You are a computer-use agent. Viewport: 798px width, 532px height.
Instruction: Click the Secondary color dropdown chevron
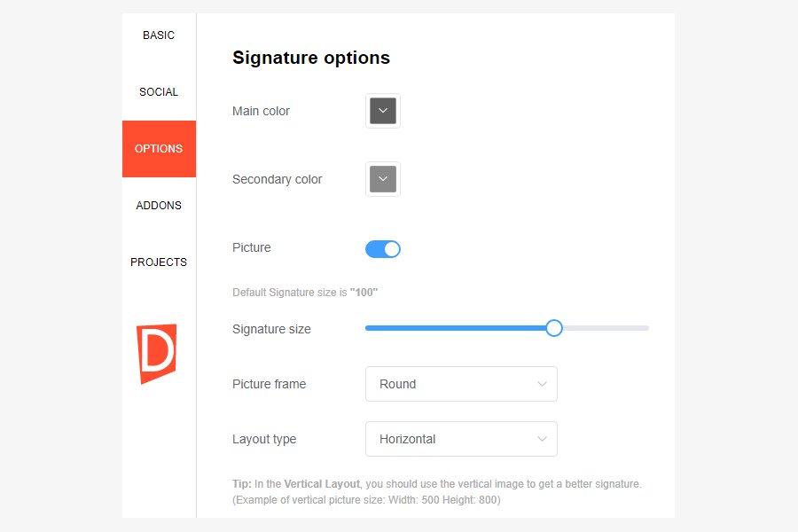(382, 179)
